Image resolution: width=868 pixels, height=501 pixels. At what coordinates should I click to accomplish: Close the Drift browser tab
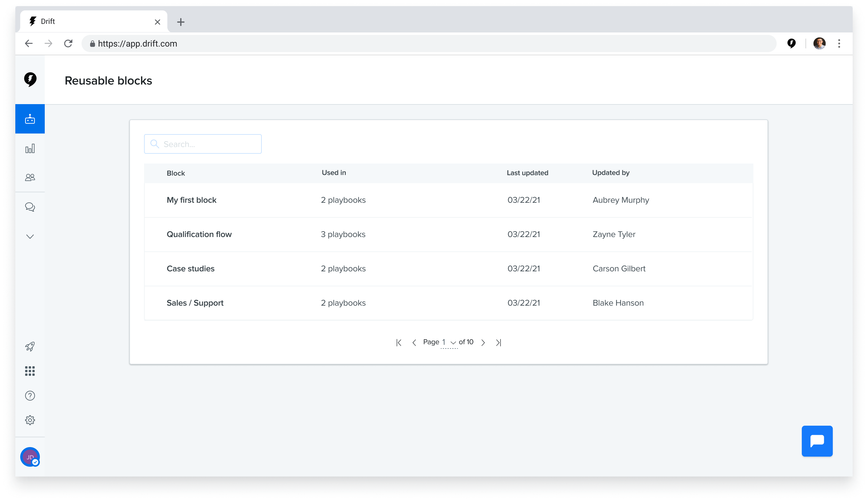[157, 22]
